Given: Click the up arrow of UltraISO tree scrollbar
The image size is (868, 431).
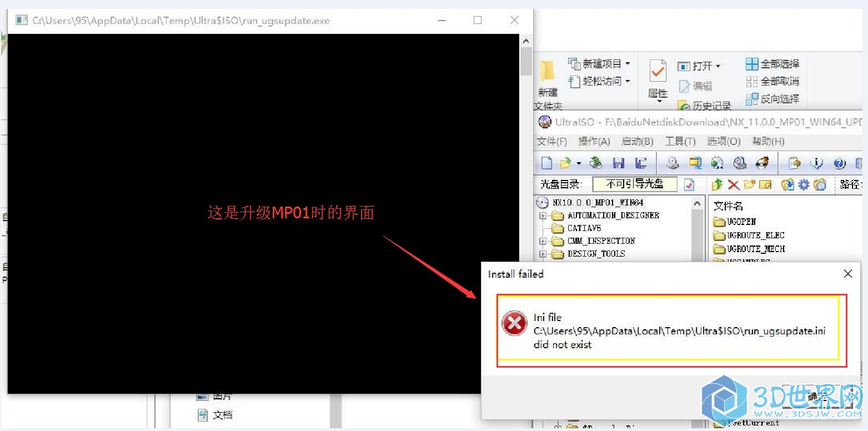Looking at the screenshot, I should tap(698, 203).
